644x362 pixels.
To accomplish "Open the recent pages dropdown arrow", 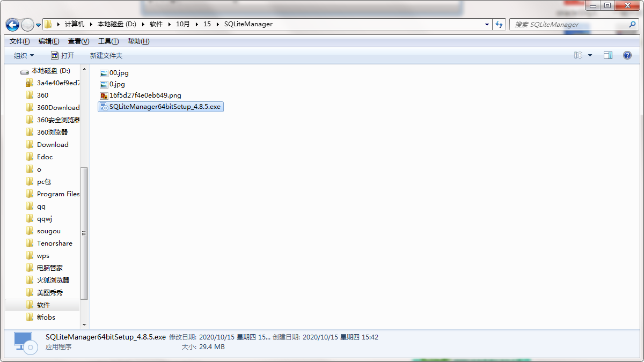I will tap(38, 25).
